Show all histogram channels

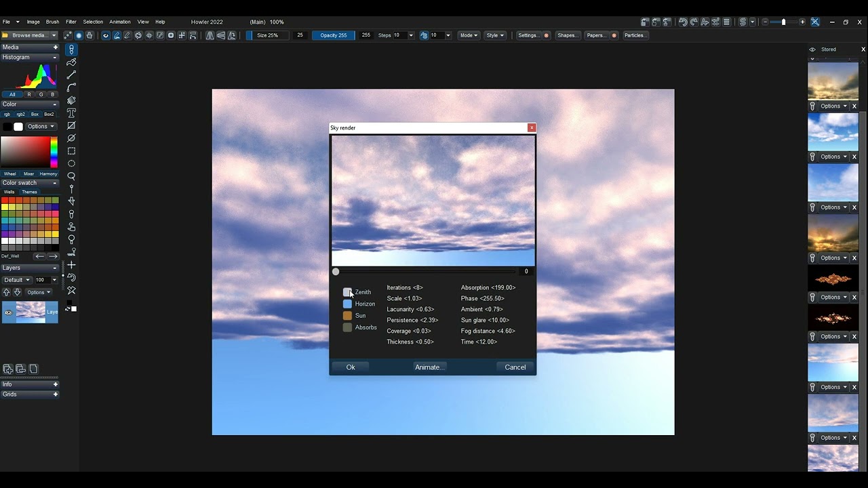(x=12, y=94)
